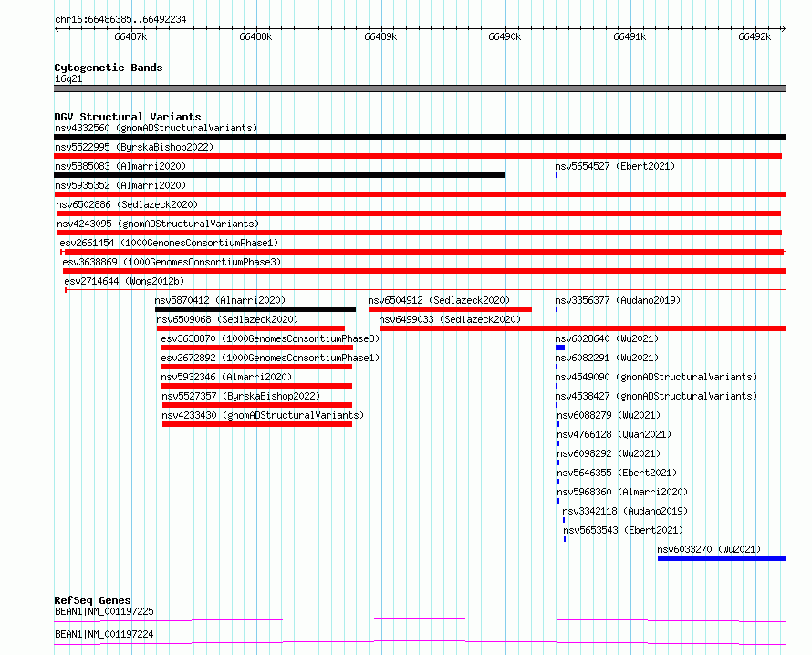Viewport: 812px width, 655px height.
Task: Click the esv2714644 Wong2012b label
Action: point(124,281)
